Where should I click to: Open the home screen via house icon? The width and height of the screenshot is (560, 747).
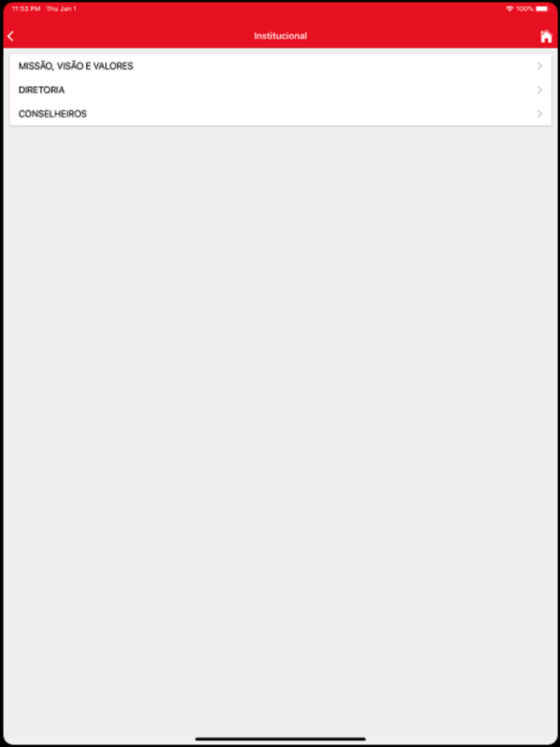546,36
